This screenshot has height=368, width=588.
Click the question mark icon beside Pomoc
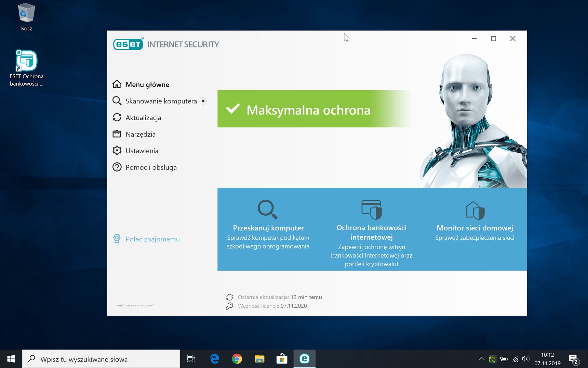(x=117, y=167)
